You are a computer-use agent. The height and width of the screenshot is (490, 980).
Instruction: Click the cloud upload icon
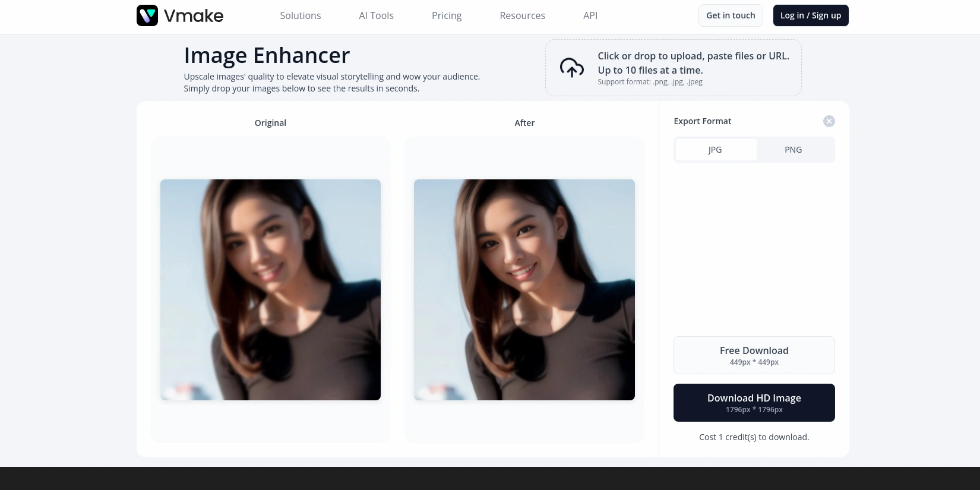(571, 68)
